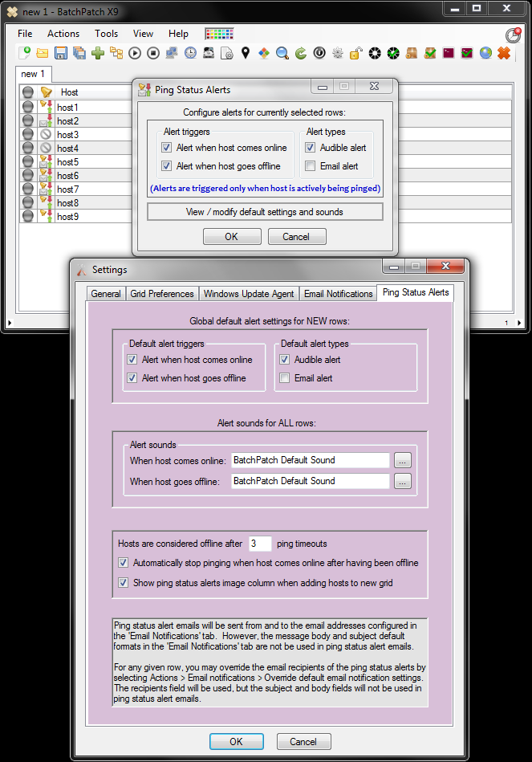
Task: Click the green plus add hosts icon
Action: point(98,53)
